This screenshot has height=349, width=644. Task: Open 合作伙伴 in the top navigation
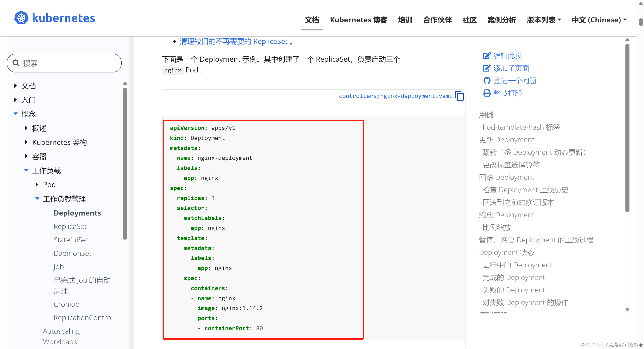point(437,20)
